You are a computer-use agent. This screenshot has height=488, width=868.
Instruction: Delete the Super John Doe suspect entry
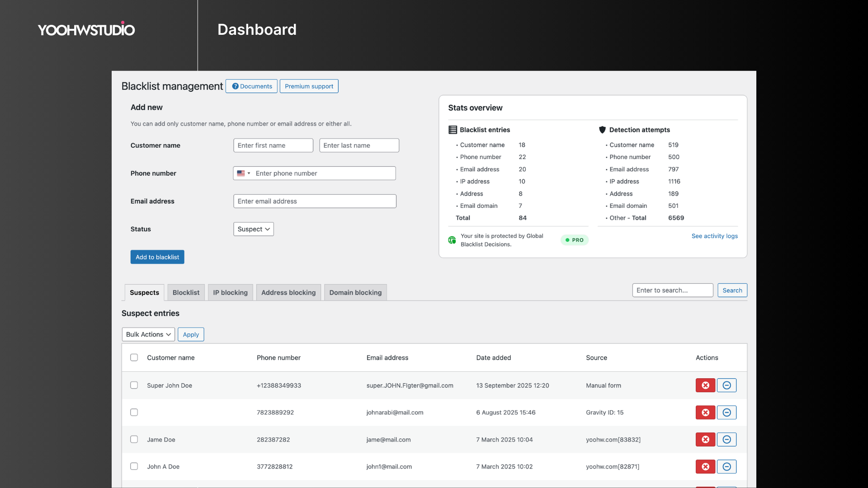point(705,385)
